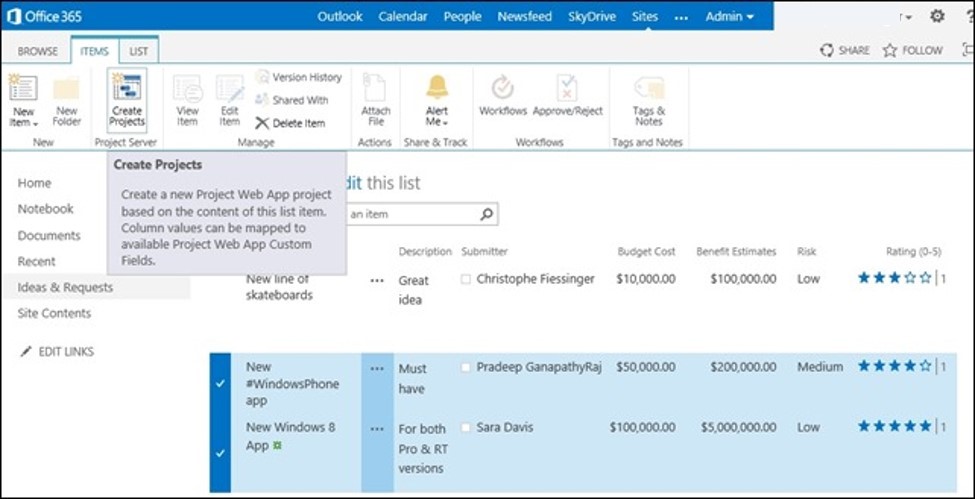This screenshot has height=499, width=975.
Task: Open Documents in left navigation
Action: (x=49, y=235)
